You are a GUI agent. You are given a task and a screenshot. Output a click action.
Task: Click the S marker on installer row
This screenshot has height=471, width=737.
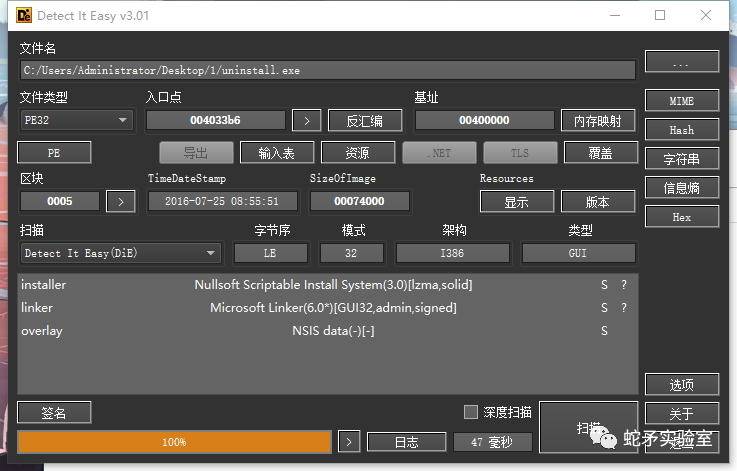(x=604, y=285)
